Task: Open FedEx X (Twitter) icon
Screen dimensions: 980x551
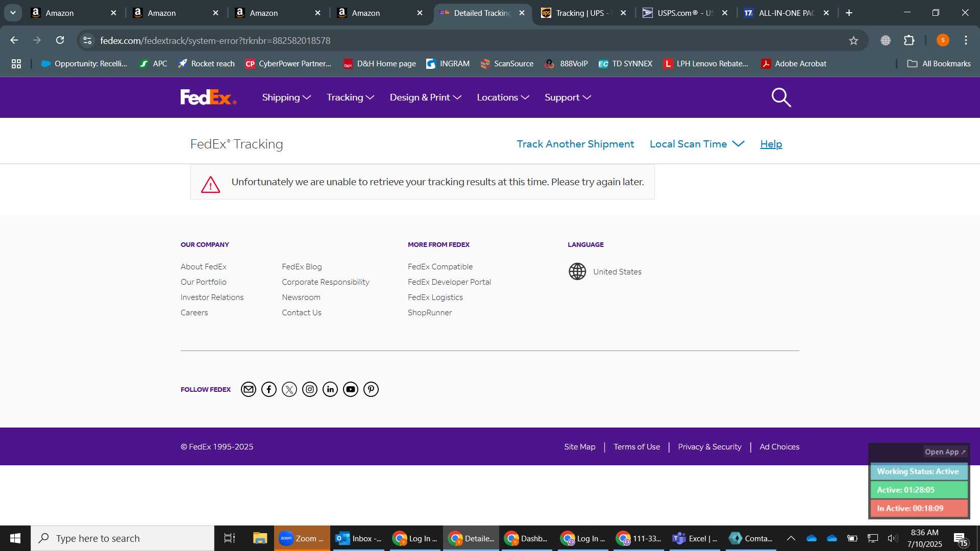Action: pyautogui.click(x=289, y=389)
